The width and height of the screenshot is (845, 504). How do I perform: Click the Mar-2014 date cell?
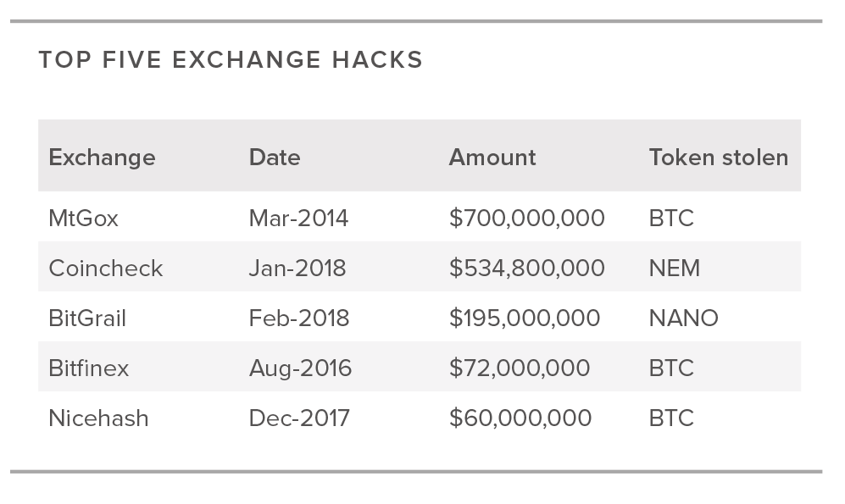click(x=298, y=219)
